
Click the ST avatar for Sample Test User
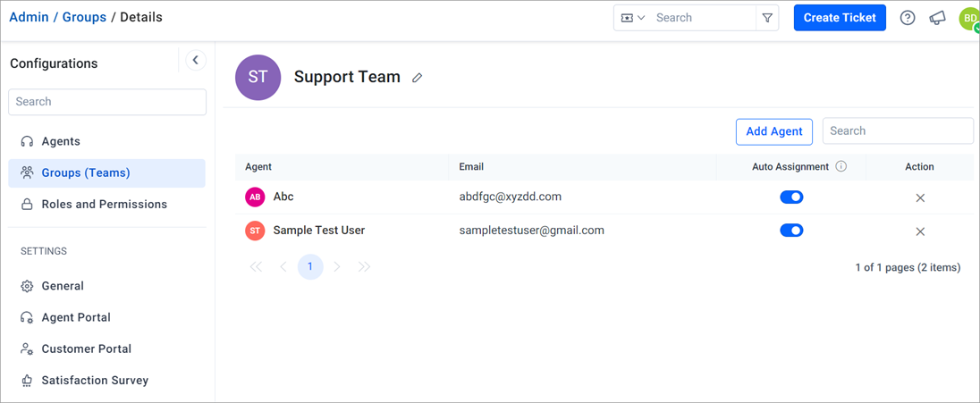tap(255, 231)
